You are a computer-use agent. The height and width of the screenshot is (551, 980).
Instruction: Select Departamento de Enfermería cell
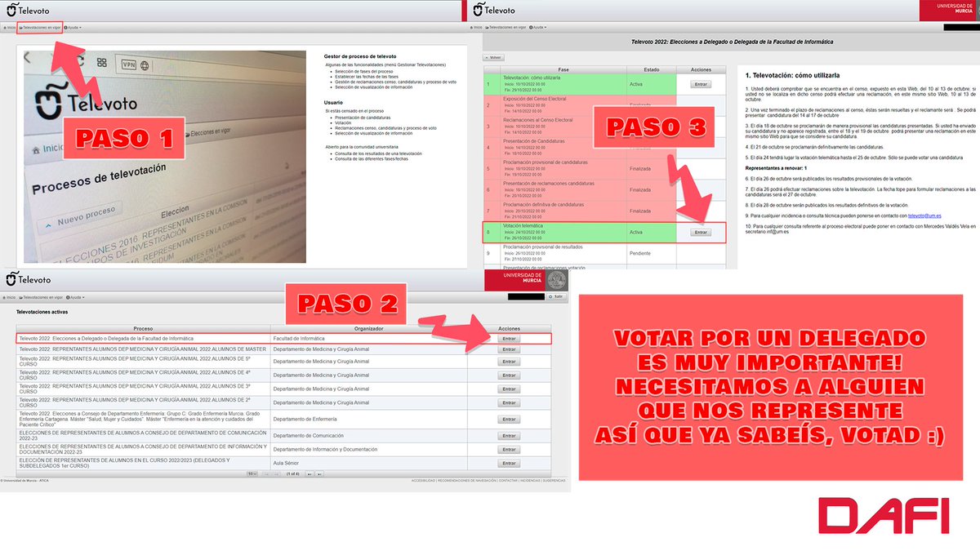[369, 420]
